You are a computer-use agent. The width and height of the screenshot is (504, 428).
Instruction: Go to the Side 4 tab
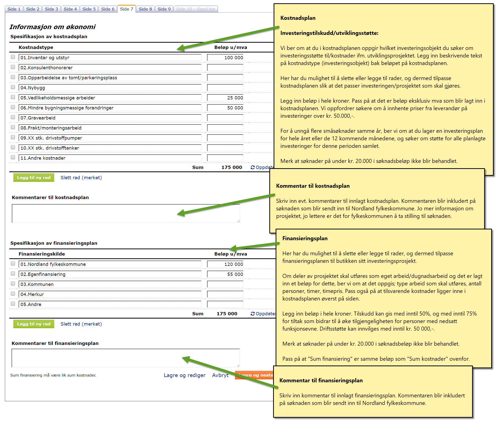(70, 9)
